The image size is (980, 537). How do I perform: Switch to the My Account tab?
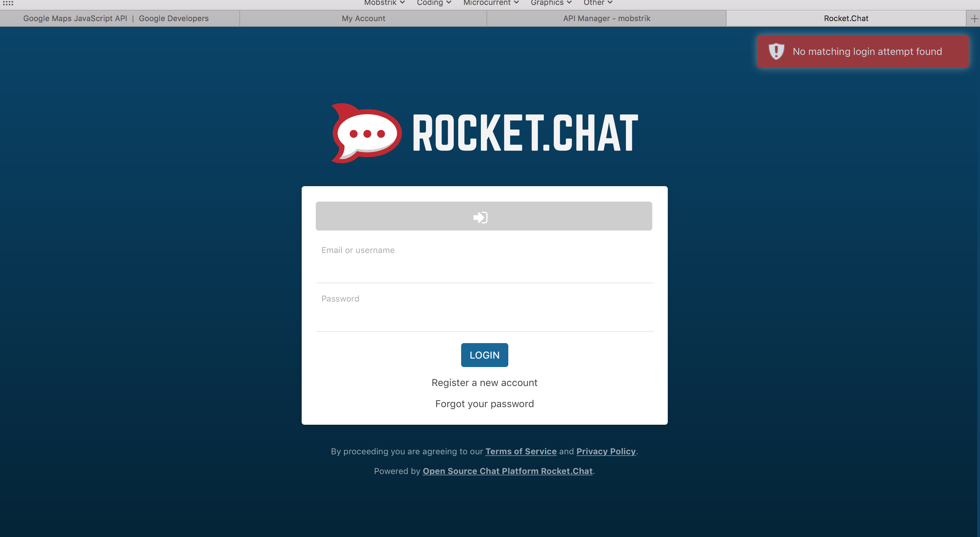(363, 18)
